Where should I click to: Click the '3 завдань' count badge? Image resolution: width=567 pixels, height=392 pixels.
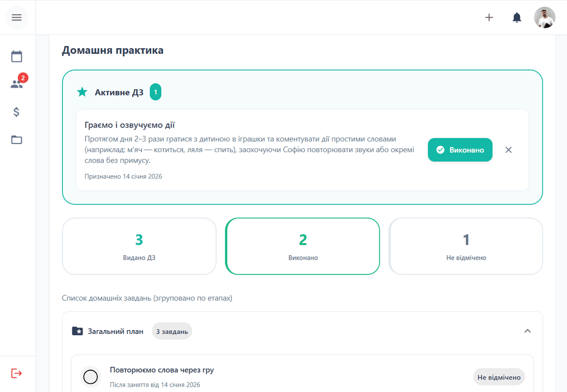tap(172, 332)
